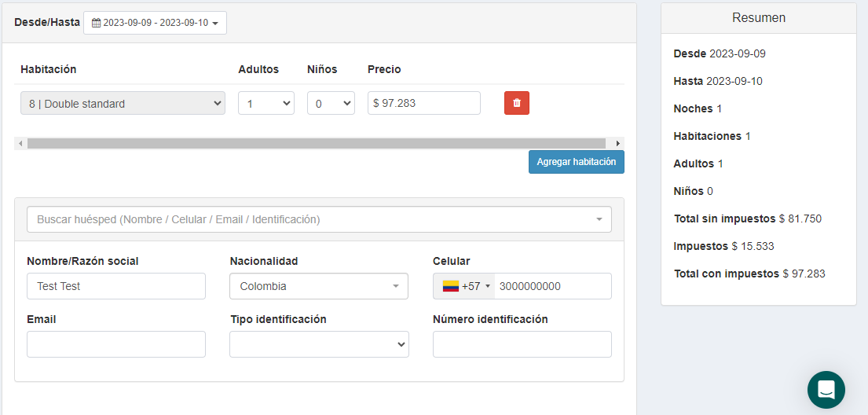
Task: Open the Tipo identificación dropdown
Action: 318,344
